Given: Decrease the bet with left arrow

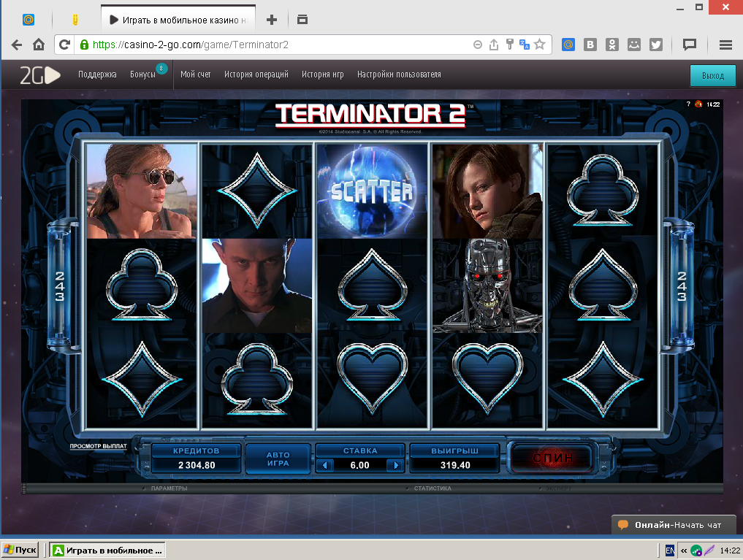Looking at the screenshot, I should [x=324, y=465].
